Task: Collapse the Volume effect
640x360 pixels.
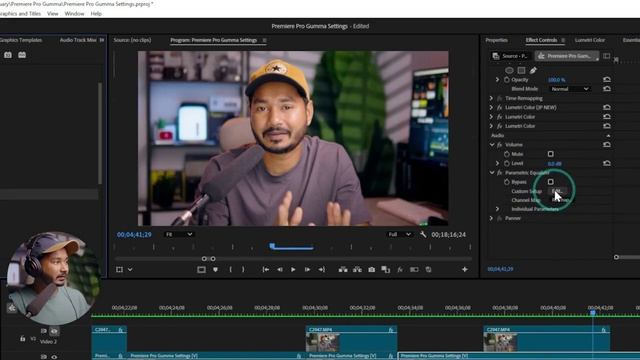Action: pos(491,144)
